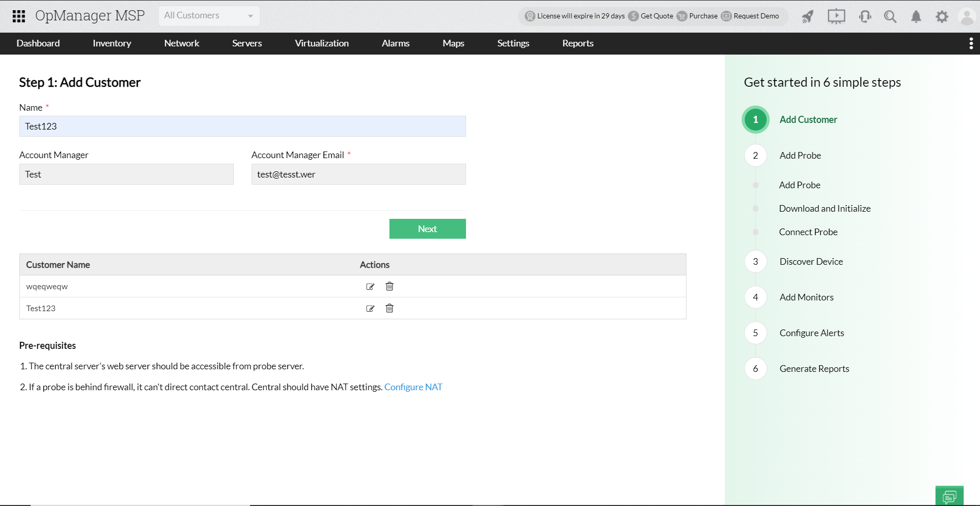This screenshot has height=506, width=980.
Task: Open the live demo monitor icon
Action: [x=836, y=16]
